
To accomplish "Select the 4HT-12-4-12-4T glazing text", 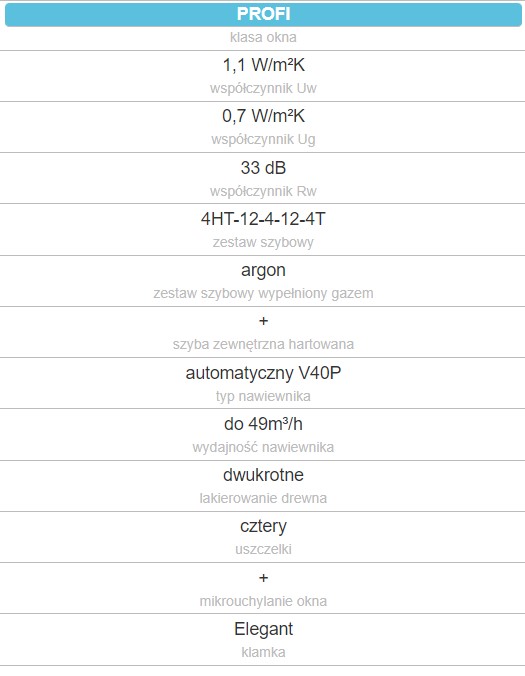I will [263, 219].
